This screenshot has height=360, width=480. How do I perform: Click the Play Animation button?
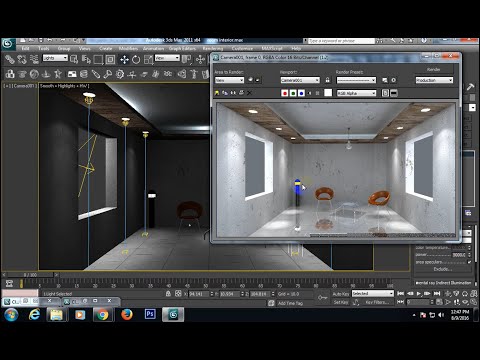click(418, 294)
